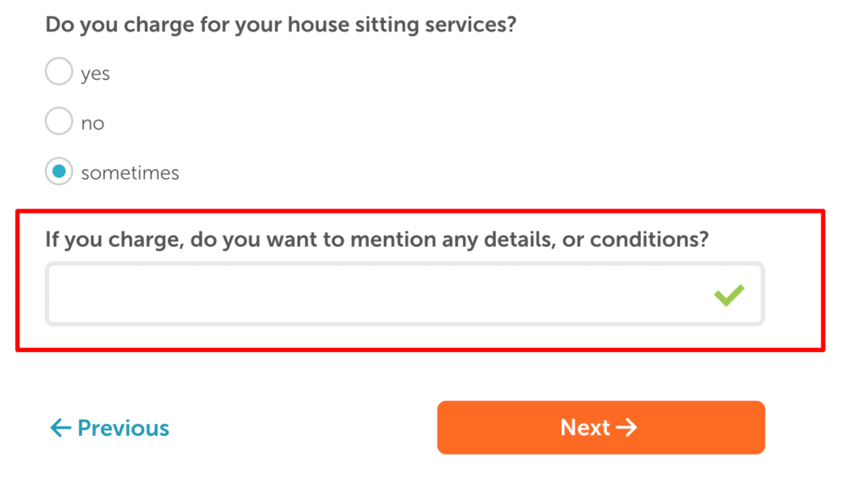Viewport: 868px width, 491px height.
Task: Return to the previous step of the form
Action: pos(109,428)
